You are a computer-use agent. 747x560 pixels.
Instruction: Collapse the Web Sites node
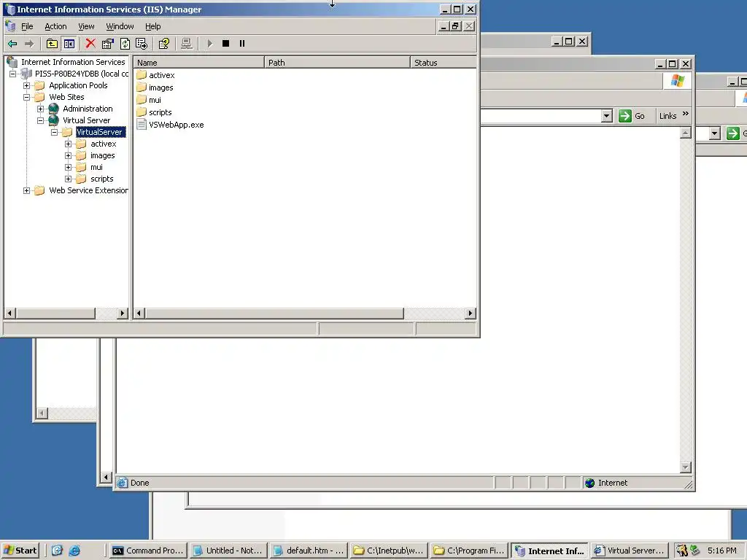click(x=27, y=97)
